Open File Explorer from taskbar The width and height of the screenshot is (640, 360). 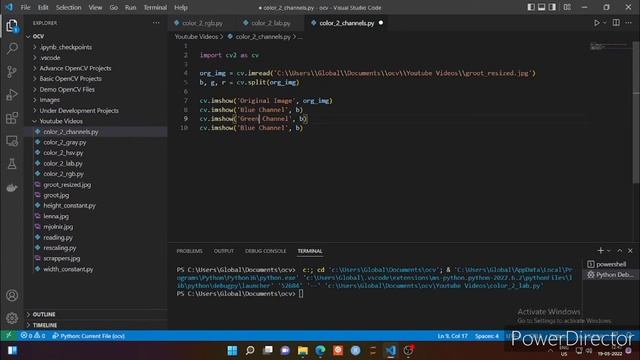302,350
